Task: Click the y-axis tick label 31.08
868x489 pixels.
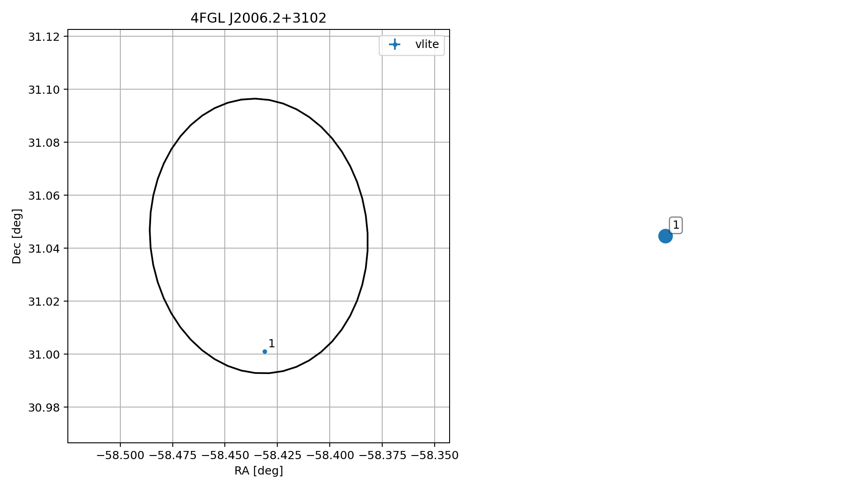Action: pos(44,143)
